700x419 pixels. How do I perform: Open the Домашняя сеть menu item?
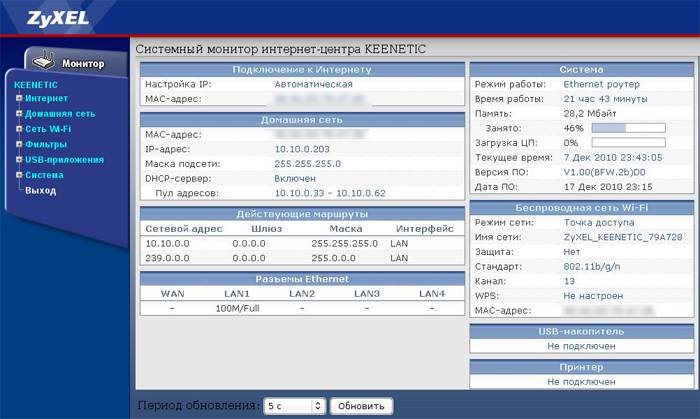tap(60, 114)
